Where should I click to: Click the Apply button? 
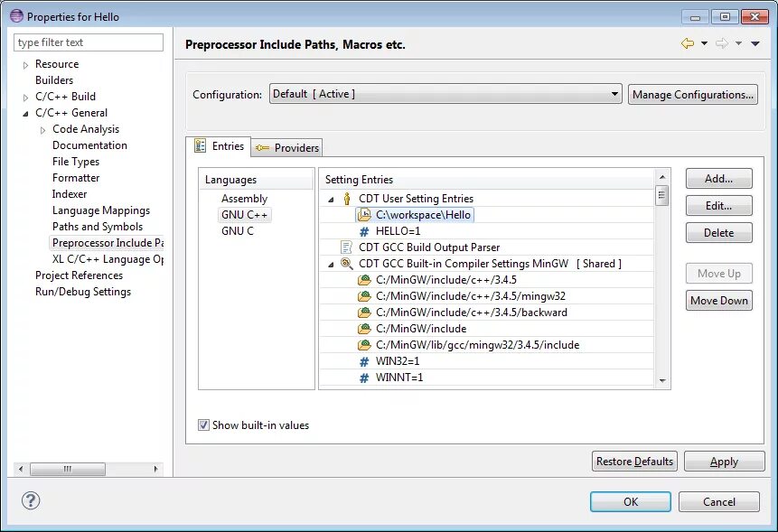[x=725, y=462]
